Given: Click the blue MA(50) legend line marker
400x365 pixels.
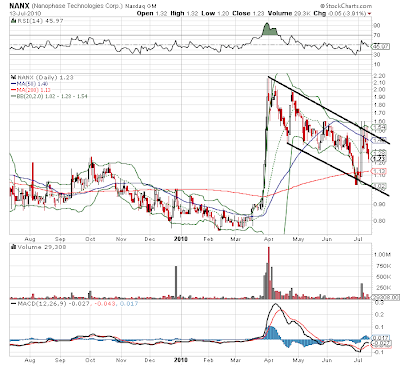Looking at the screenshot, I should (13, 84).
